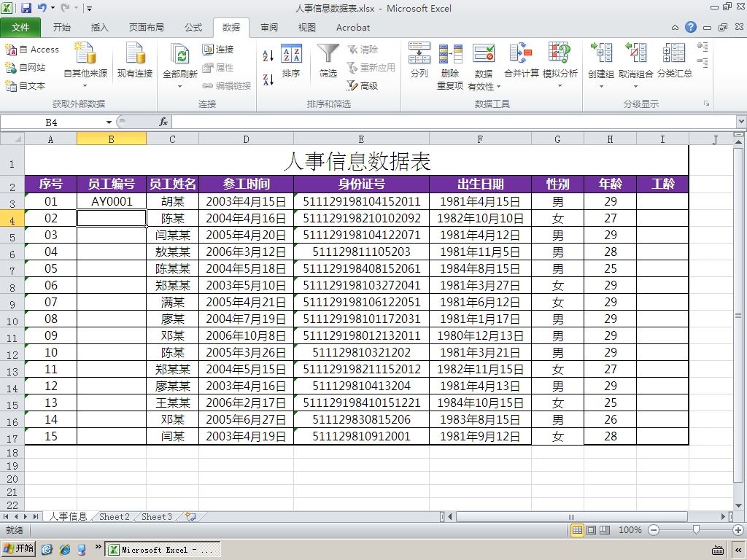This screenshot has width=747, height=560.
Task: Expand Group (创建组) dropdown arrow
Action: pyautogui.click(x=601, y=87)
